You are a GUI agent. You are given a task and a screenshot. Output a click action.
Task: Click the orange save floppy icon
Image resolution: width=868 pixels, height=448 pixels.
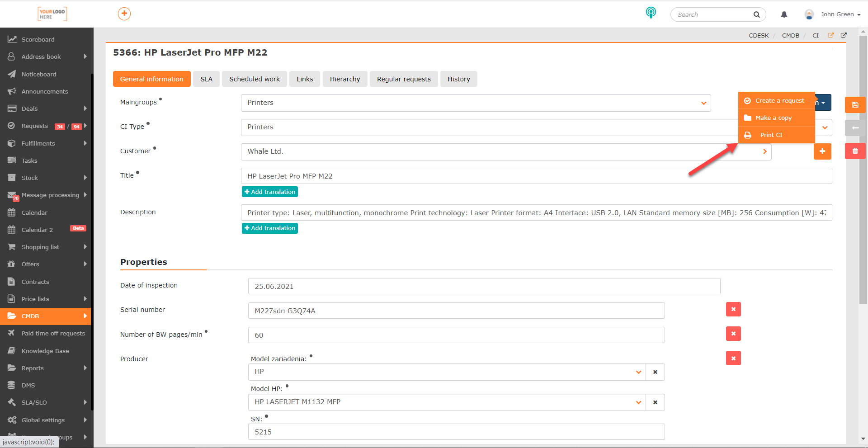(x=855, y=105)
